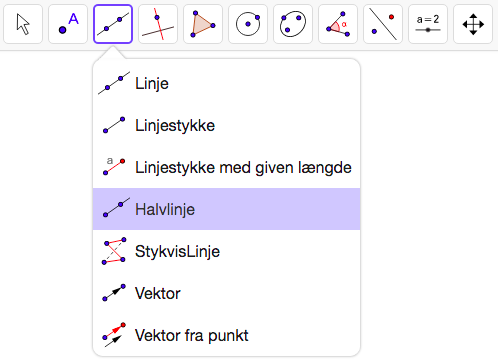Click the StykvisLinje polyline icon
Screen dimensions: 498x364
coord(114,251)
